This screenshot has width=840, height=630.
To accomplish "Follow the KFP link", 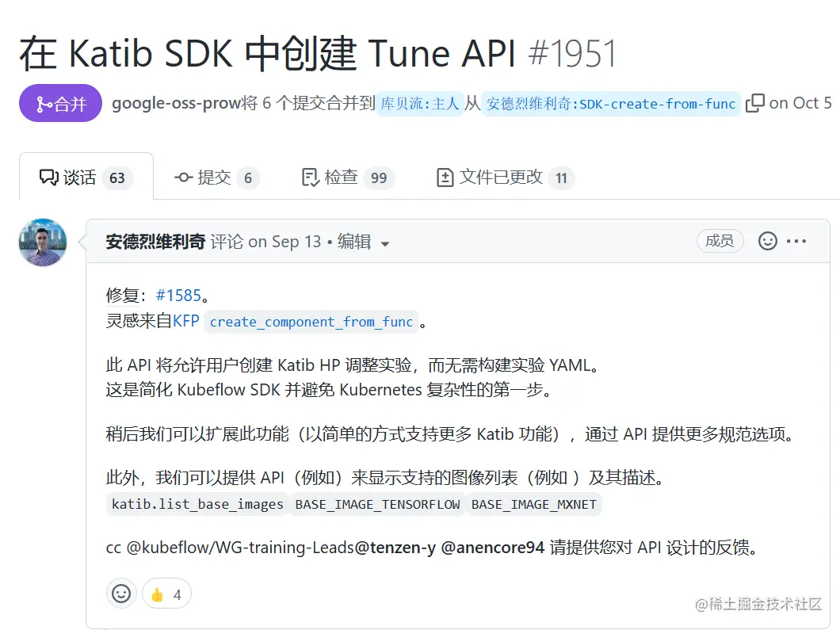I will pos(186,321).
